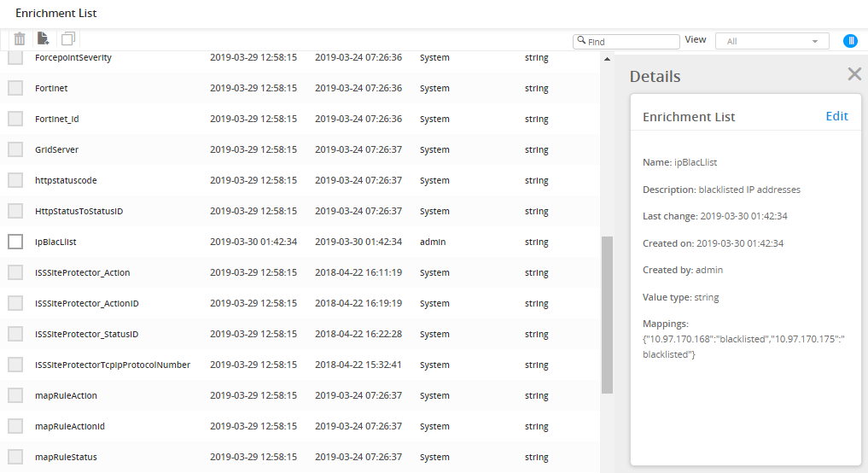The height and width of the screenshot is (473, 868).
Task: Check the Fortinet row checkbox
Action: (15, 88)
